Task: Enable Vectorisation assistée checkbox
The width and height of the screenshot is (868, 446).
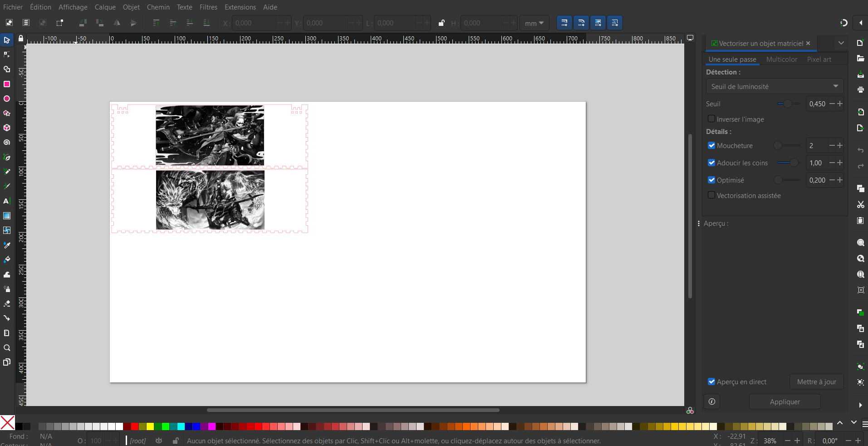Action: [x=711, y=195]
